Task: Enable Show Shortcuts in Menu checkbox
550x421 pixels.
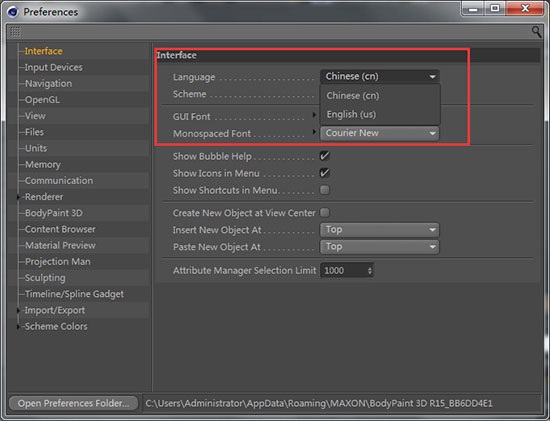Action: point(325,190)
